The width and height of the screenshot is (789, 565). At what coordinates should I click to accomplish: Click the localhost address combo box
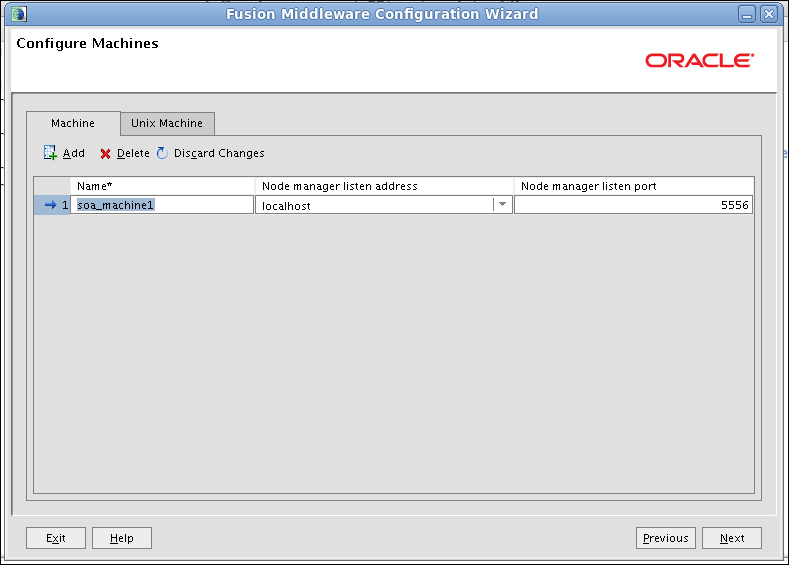383,205
